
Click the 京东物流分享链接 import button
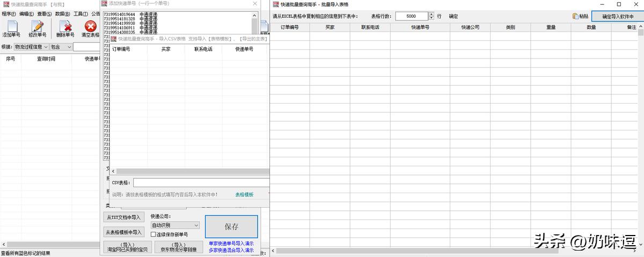click(179, 247)
